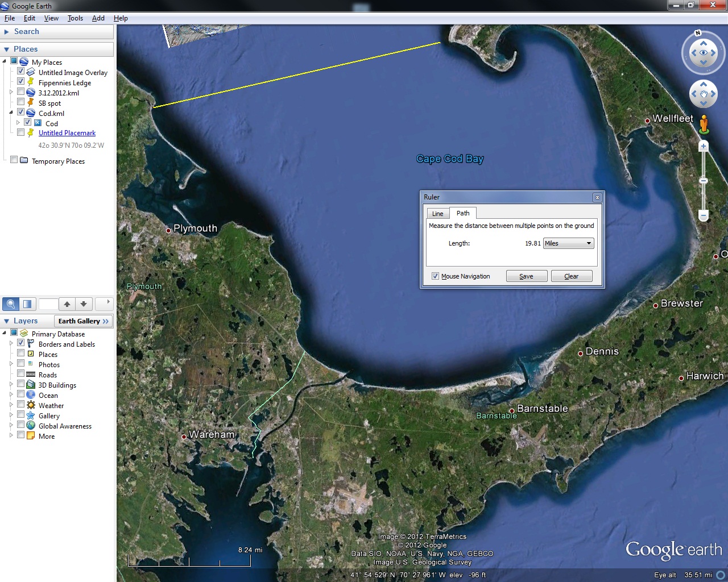Collapse the Layers panel
This screenshot has width=728, height=582.
tap(6, 321)
